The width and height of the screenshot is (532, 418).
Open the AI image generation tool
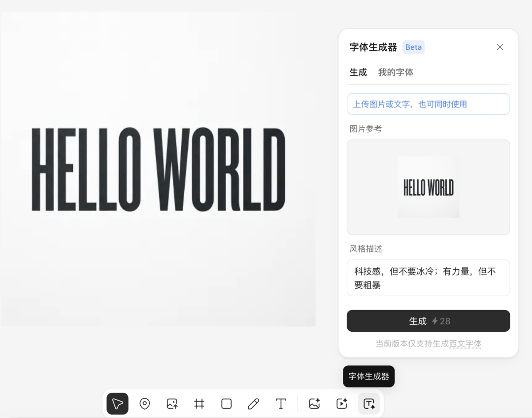[314, 404]
